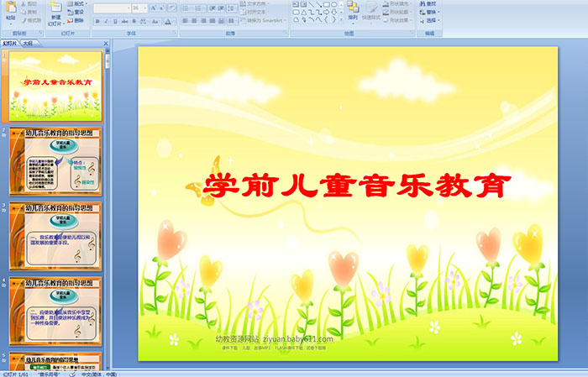
Task: Increase font size with the grow font icon
Action: coord(154,8)
